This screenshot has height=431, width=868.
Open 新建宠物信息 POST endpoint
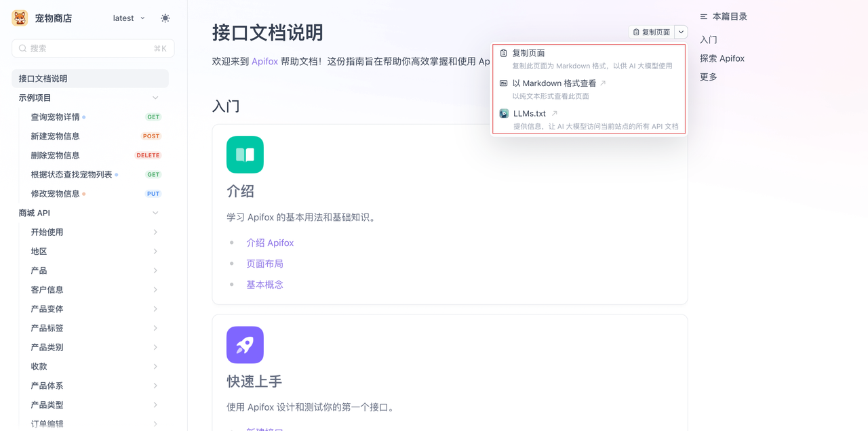point(90,136)
